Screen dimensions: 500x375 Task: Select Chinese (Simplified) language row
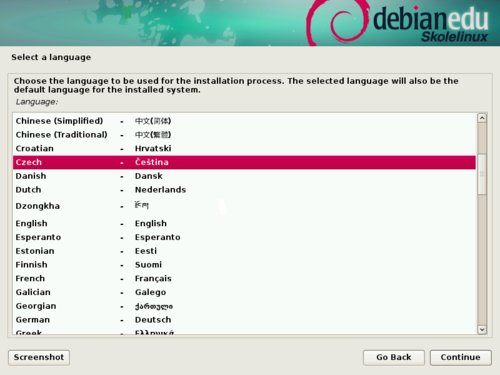pos(244,121)
